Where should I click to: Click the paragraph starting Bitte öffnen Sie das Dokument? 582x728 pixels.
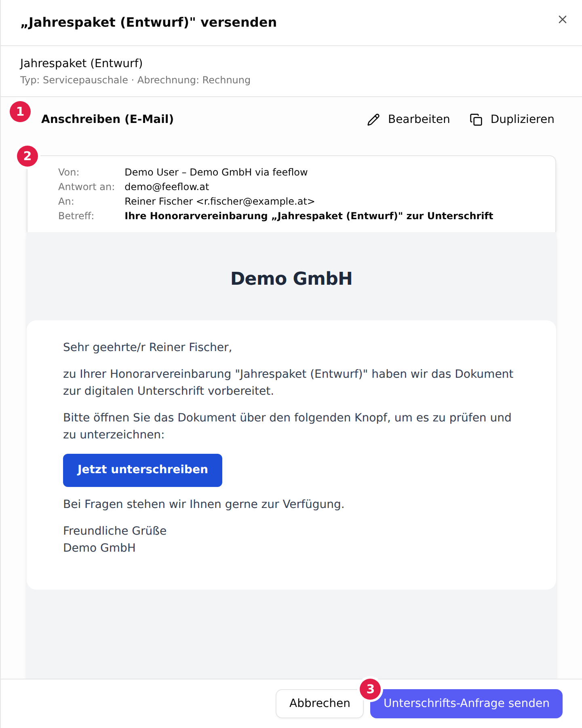coord(287,426)
